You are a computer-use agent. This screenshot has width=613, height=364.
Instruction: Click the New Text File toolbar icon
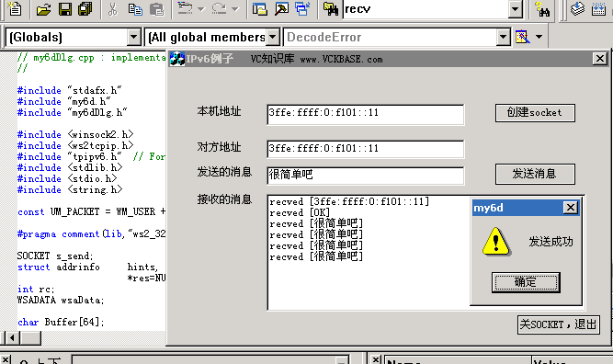click(x=15, y=8)
